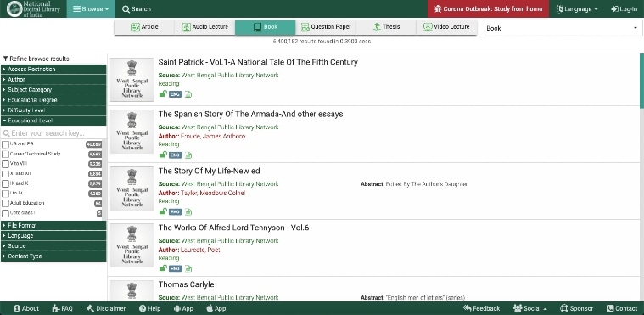This screenshot has width=644, height=315.
Task: Click author Laureate, Poet
Action: (200, 250)
